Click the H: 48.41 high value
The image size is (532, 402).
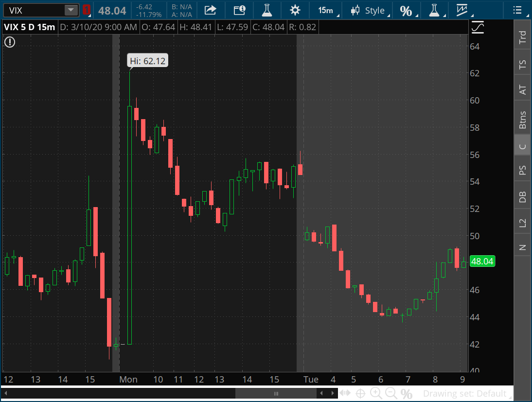[196, 27]
